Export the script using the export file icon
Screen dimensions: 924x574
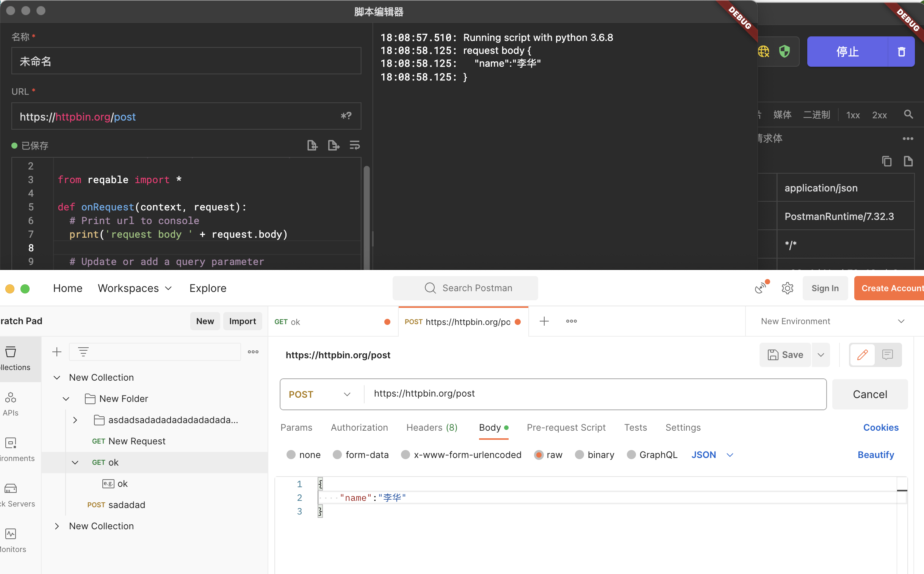(334, 145)
